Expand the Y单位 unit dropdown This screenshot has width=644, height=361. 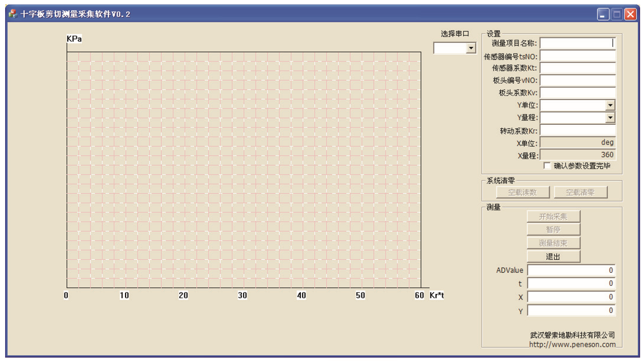pos(610,106)
